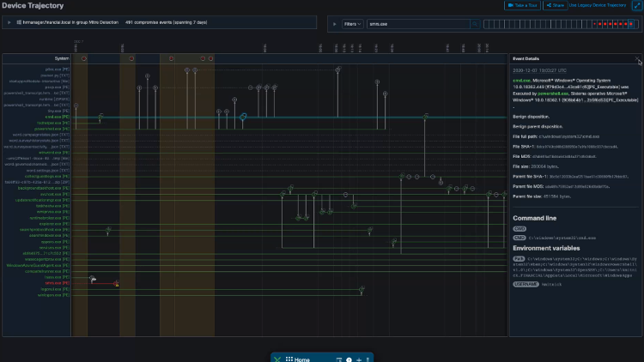Expand the search panel arrow beside Filters
The image size is (644, 362).
334,24
